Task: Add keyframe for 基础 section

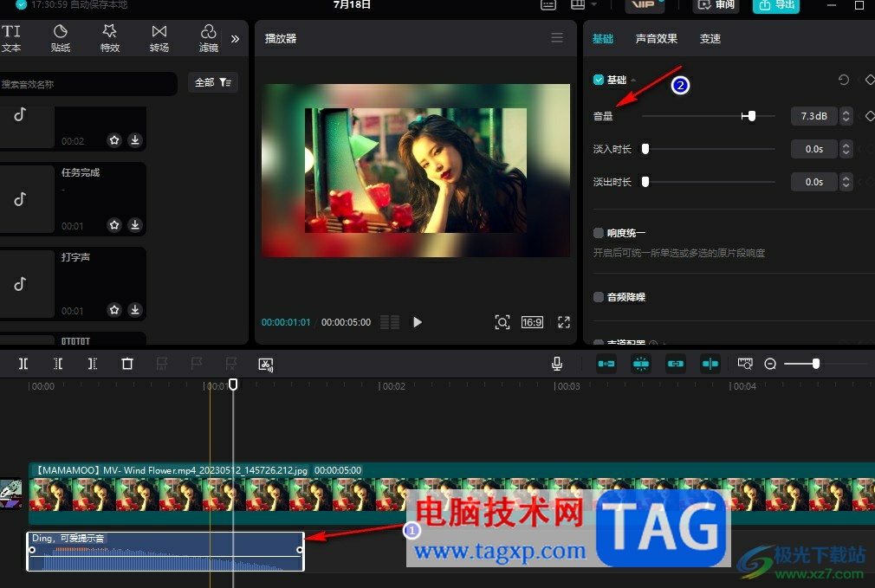Action: (870, 80)
